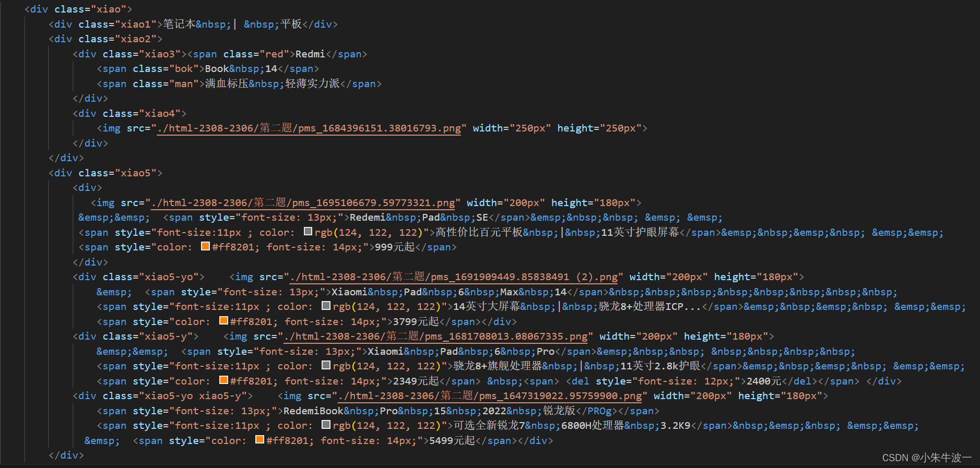Click the text 轻薄实力派
The width and height of the screenshot is (980, 468).
point(313,84)
